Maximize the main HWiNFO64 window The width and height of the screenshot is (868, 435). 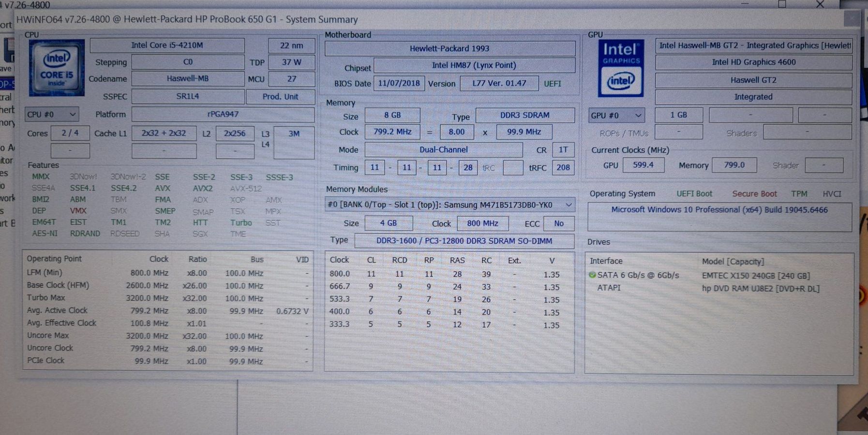click(x=782, y=4)
